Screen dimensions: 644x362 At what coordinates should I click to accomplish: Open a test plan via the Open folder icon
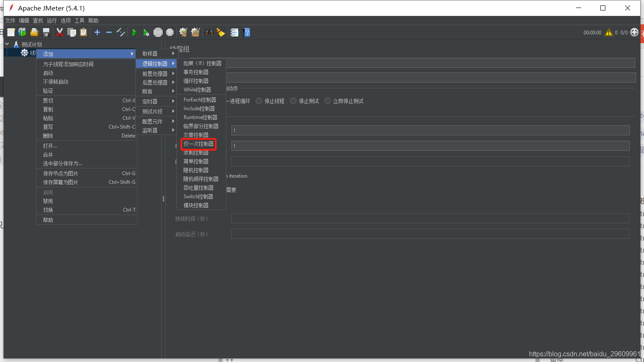(34, 32)
